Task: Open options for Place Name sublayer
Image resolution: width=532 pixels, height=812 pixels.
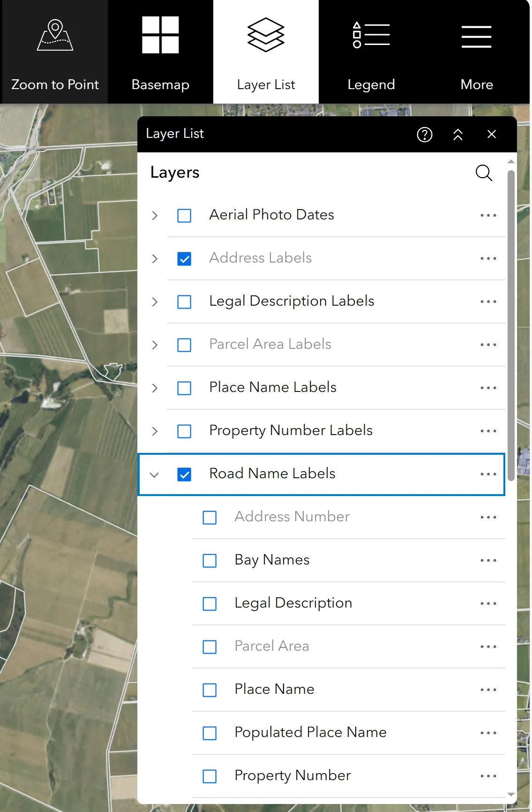Action: pyautogui.click(x=488, y=690)
